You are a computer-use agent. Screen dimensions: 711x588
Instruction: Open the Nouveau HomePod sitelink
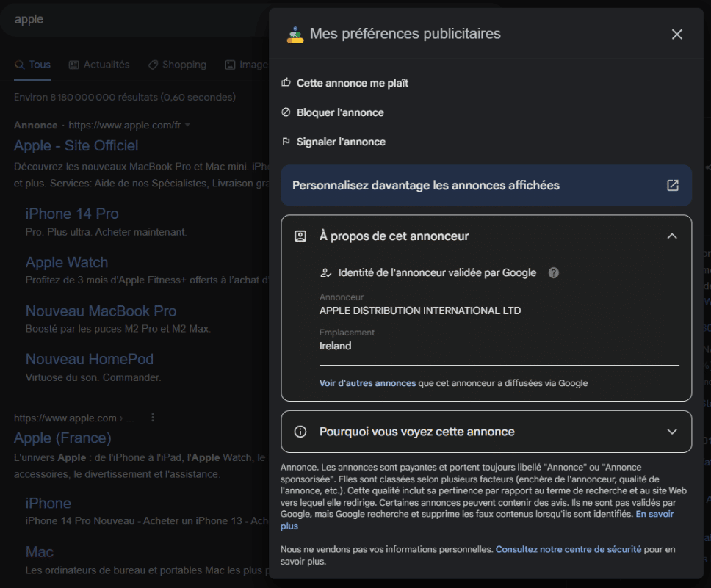pyautogui.click(x=90, y=359)
